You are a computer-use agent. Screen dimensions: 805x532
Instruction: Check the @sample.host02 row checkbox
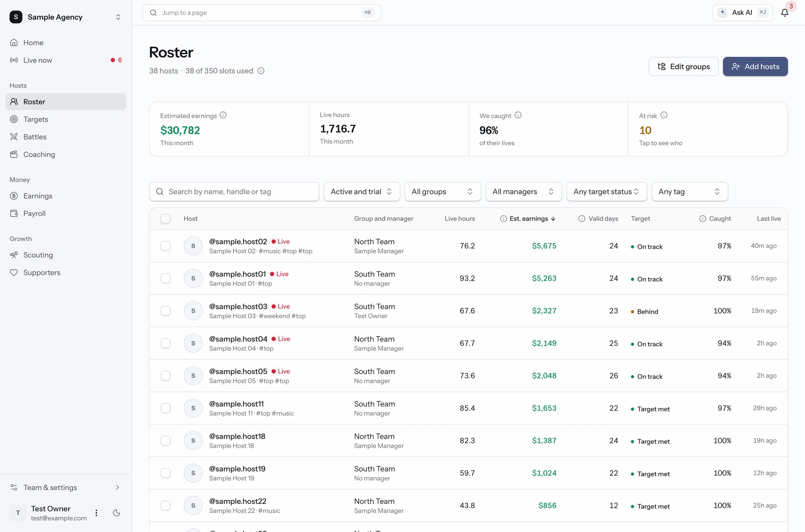point(166,246)
